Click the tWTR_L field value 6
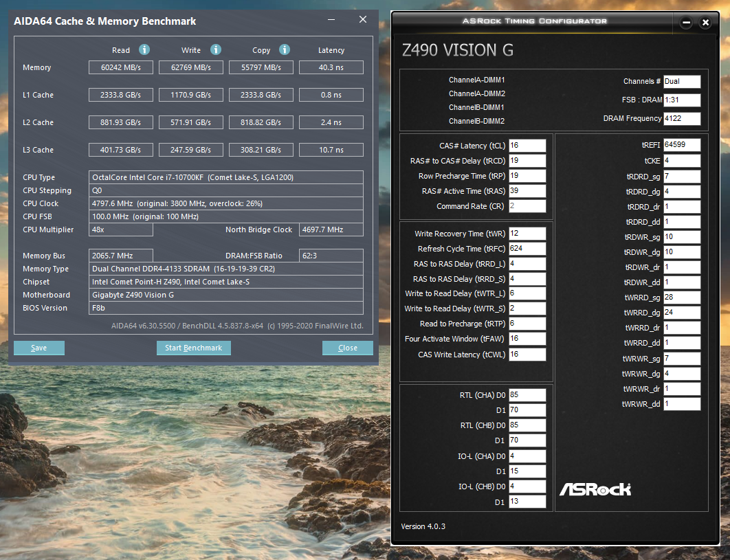 [x=527, y=293]
